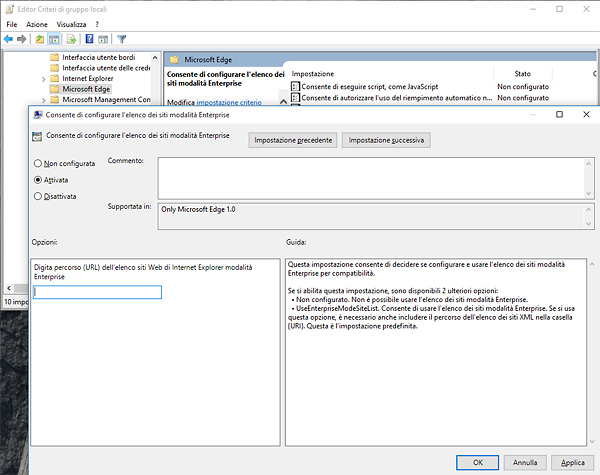Image resolution: width=600 pixels, height=475 pixels.
Task: Sort by the Stato column header
Action: click(523, 73)
